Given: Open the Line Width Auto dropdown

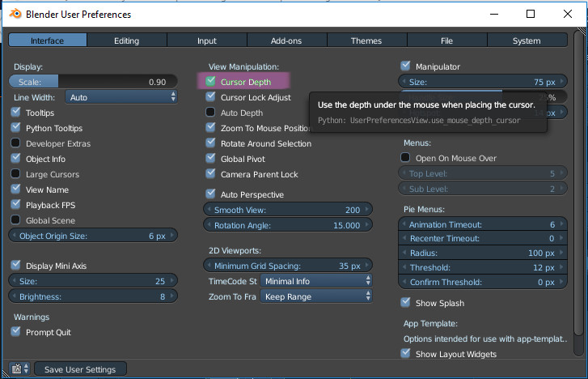Looking at the screenshot, I should click(x=121, y=97).
